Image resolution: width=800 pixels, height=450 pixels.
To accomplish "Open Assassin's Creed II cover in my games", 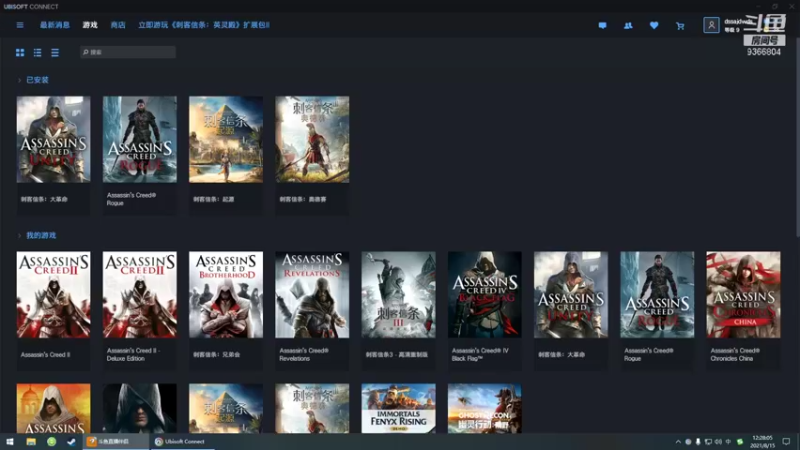I will click(54, 294).
